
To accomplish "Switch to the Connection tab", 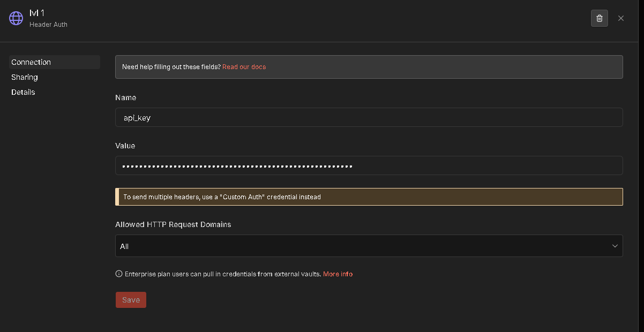I will tap(31, 62).
